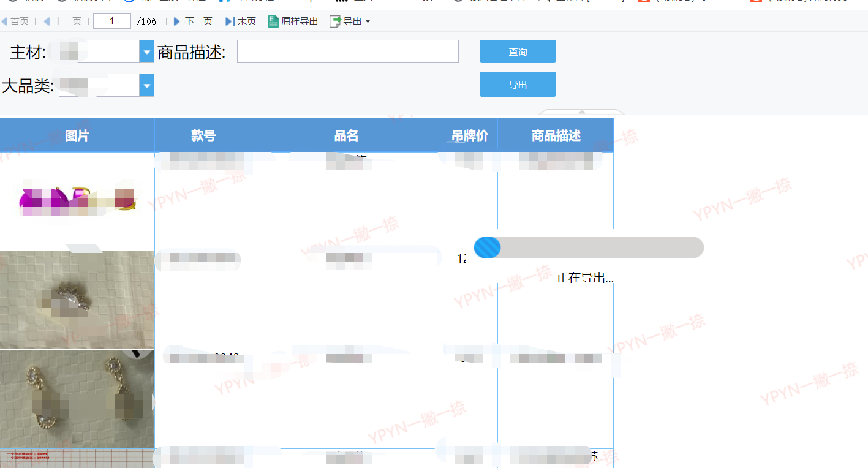Screen dimensions: 868x468
Task: Click the 商品描述 table column header
Action: (556, 135)
